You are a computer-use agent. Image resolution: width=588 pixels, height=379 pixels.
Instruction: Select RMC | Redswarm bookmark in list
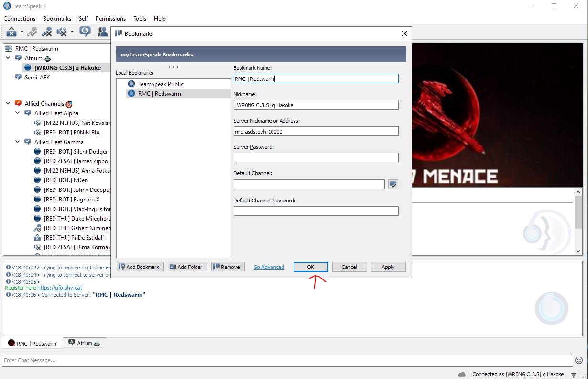pos(160,93)
